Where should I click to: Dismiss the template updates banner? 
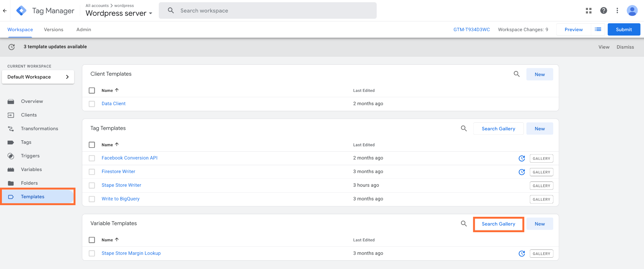point(625,47)
